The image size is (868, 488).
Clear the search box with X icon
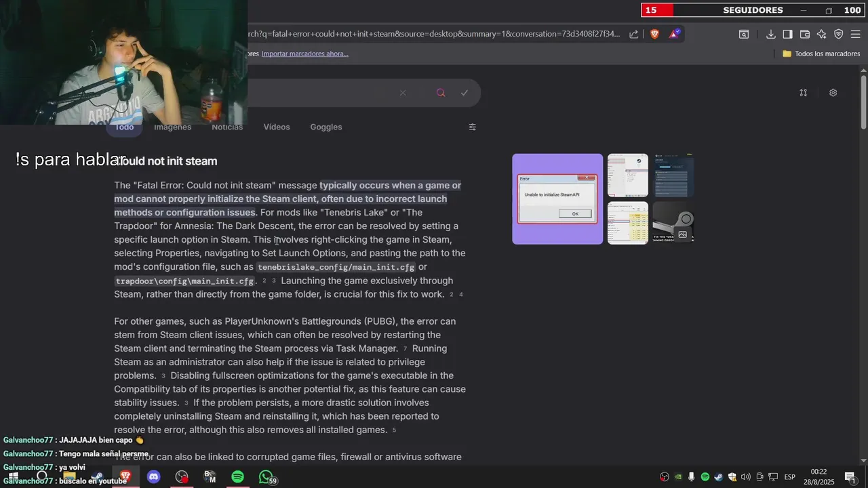[x=403, y=93]
